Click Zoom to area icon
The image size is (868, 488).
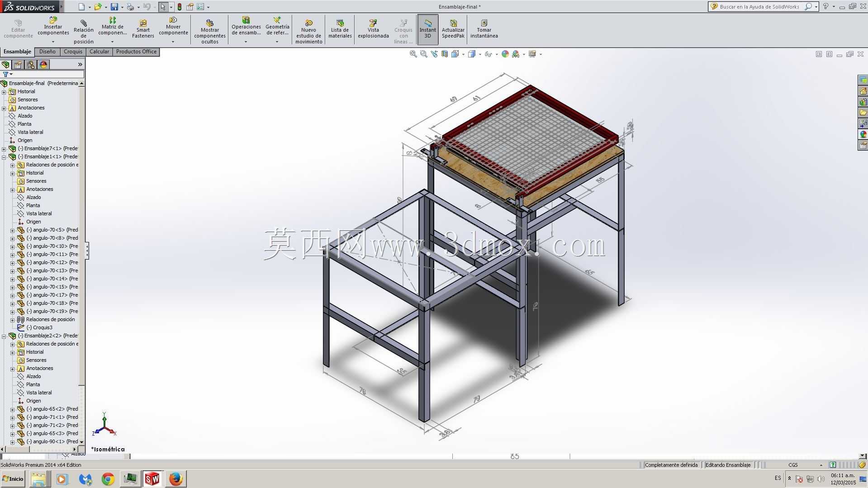click(x=423, y=54)
